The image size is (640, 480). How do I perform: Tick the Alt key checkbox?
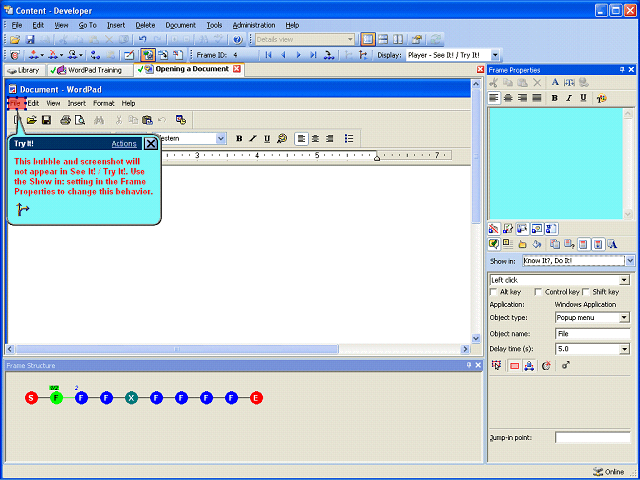pos(493,292)
